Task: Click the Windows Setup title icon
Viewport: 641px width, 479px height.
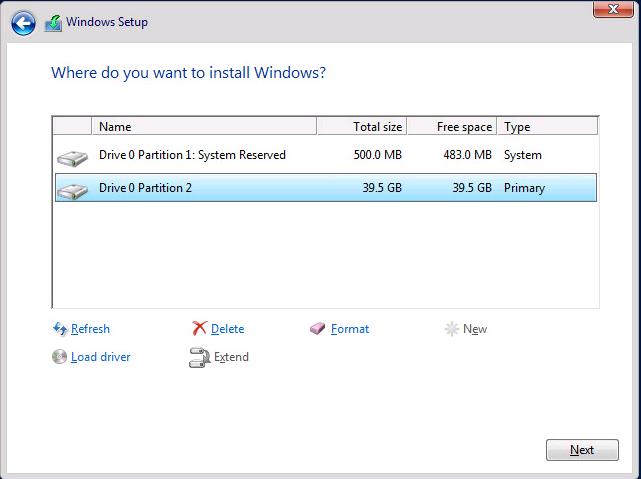Action: [53, 23]
